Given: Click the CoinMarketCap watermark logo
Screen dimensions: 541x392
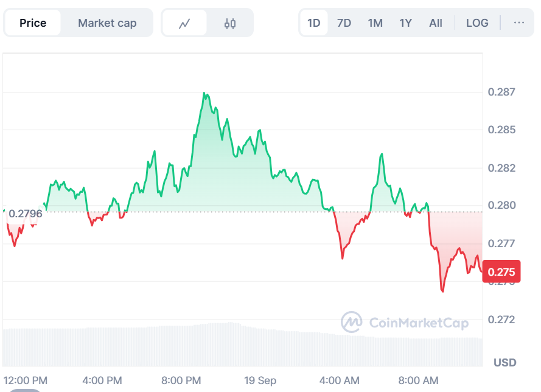Looking at the screenshot, I should pos(352,321).
